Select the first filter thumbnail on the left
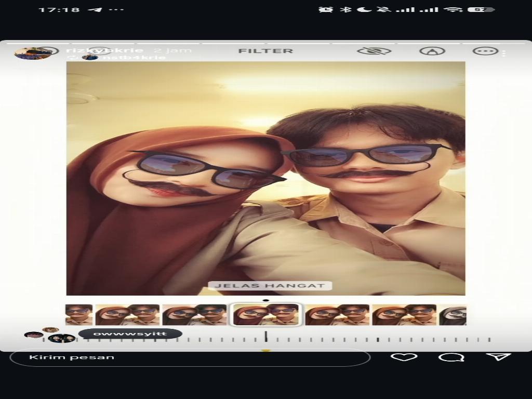Image resolution: width=532 pixels, height=399 pixels. [x=79, y=315]
